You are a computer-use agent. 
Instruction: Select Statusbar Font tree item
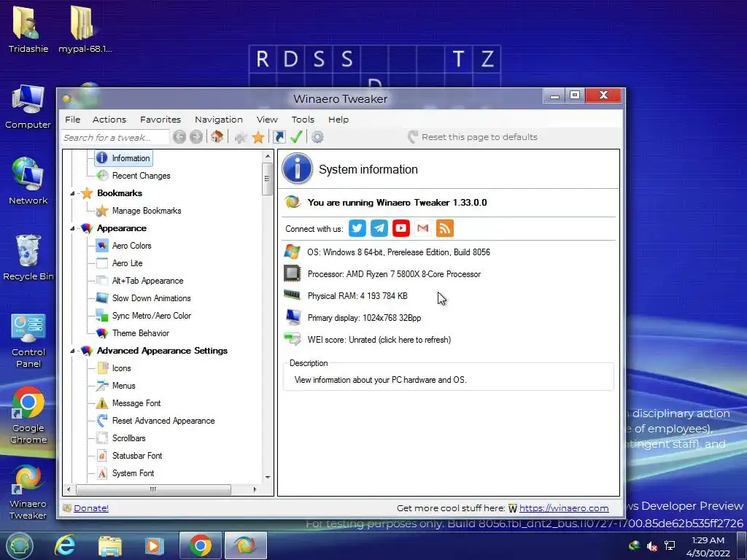tap(137, 456)
